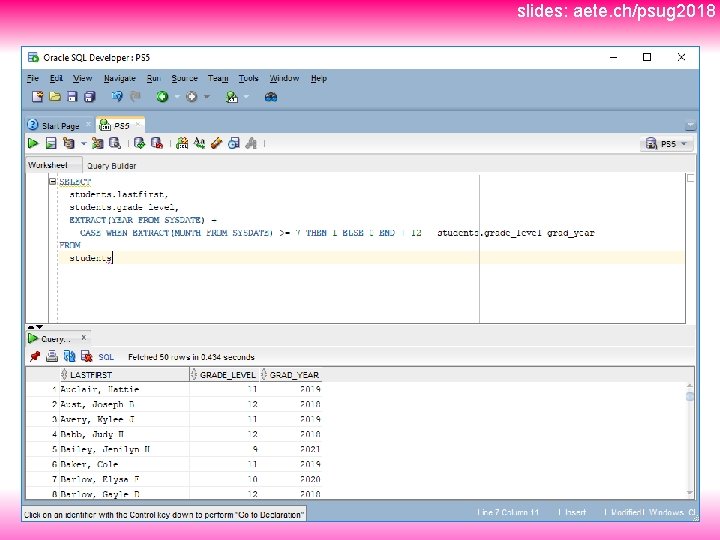Screen dimensions: 720x540
Task: Sort by the GRAD_YEAR column header
Action: click(290, 375)
